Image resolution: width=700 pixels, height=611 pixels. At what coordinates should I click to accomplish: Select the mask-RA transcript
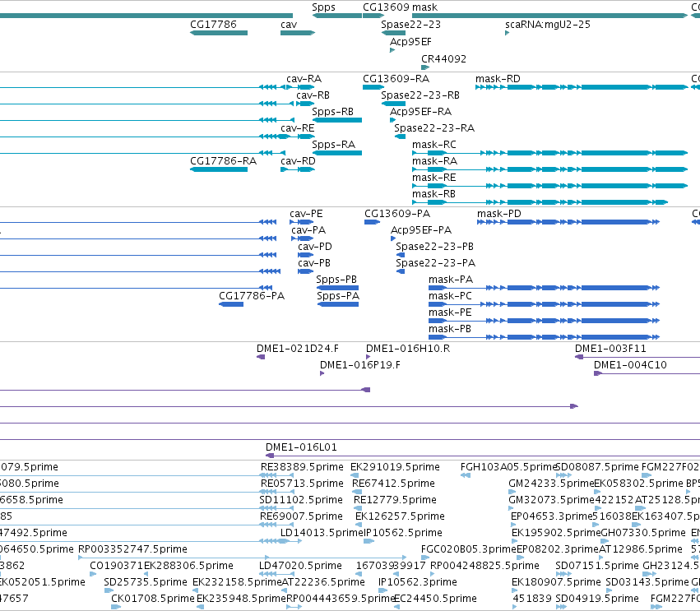coord(549,169)
